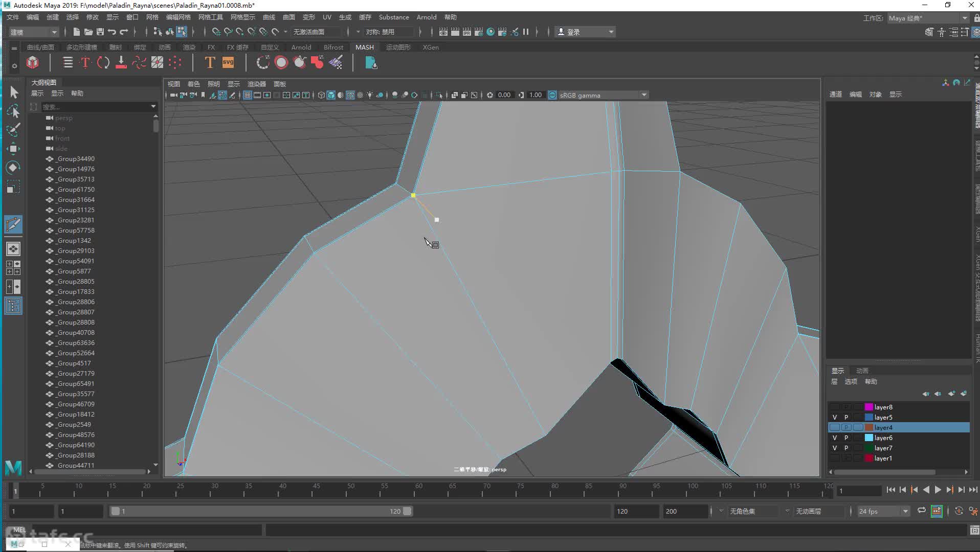Go to end of playback range
The height and width of the screenshot is (552, 980).
(973, 490)
